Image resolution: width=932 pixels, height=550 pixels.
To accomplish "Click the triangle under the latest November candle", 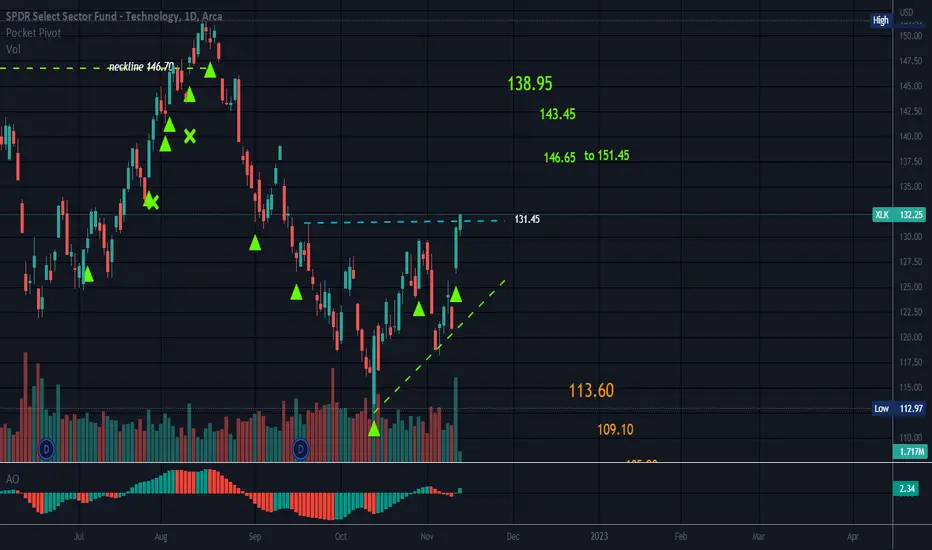I will tap(456, 294).
